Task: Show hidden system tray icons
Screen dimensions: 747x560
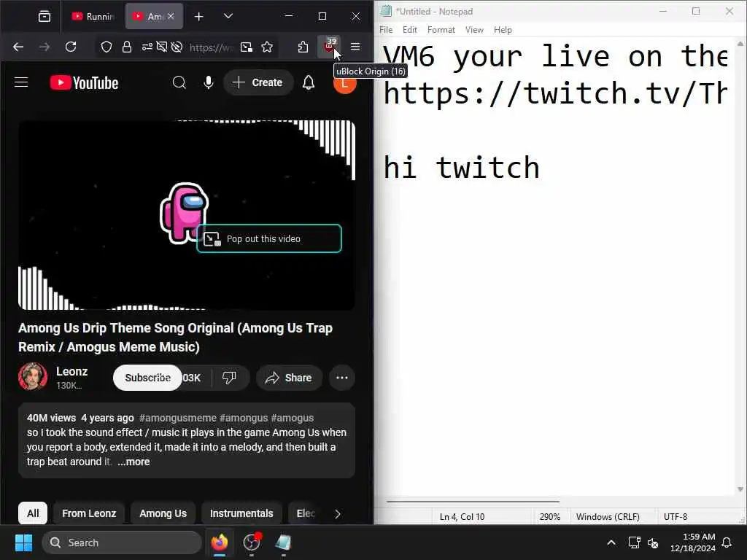Action: click(x=611, y=542)
